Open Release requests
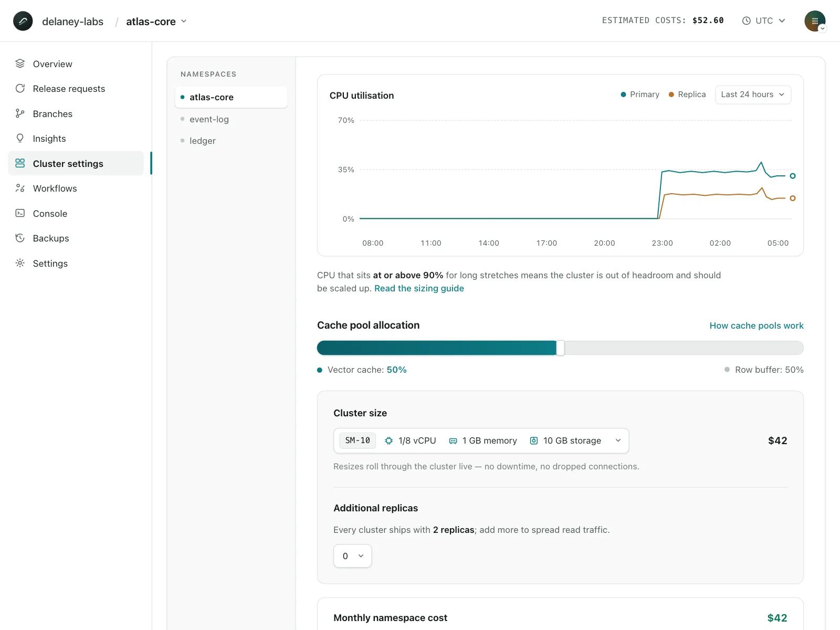Viewport: 840px width, 630px height. 76,88
